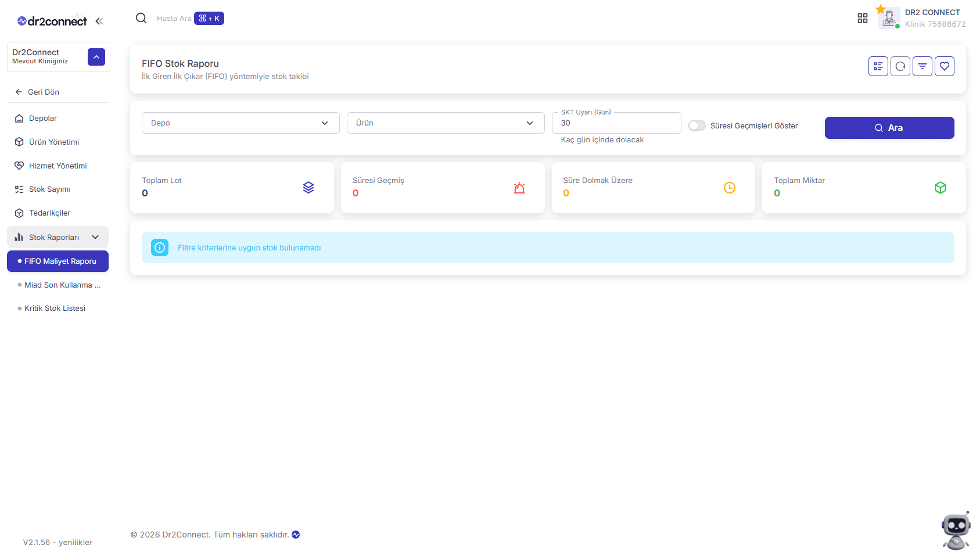Click the list view icon button
This screenshot has height=552, width=980.
tap(878, 66)
